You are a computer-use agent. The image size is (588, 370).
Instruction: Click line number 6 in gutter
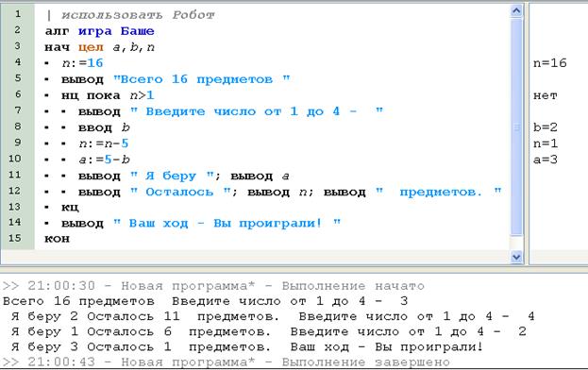coord(18,94)
